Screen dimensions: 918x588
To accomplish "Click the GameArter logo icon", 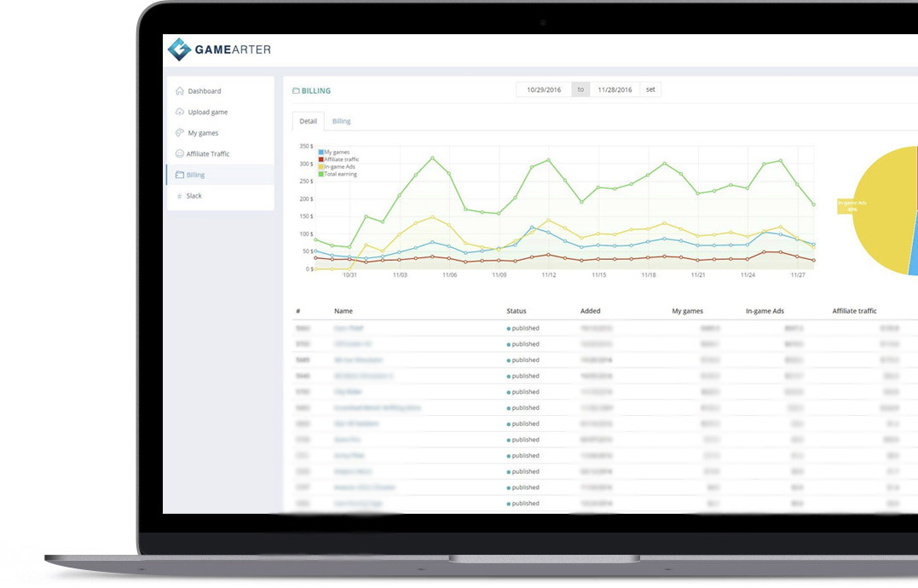I will [180, 49].
